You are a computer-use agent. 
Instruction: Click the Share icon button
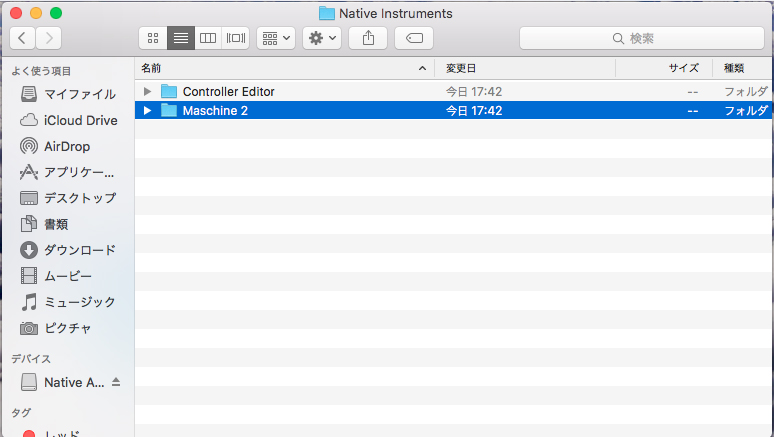(368, 38)
